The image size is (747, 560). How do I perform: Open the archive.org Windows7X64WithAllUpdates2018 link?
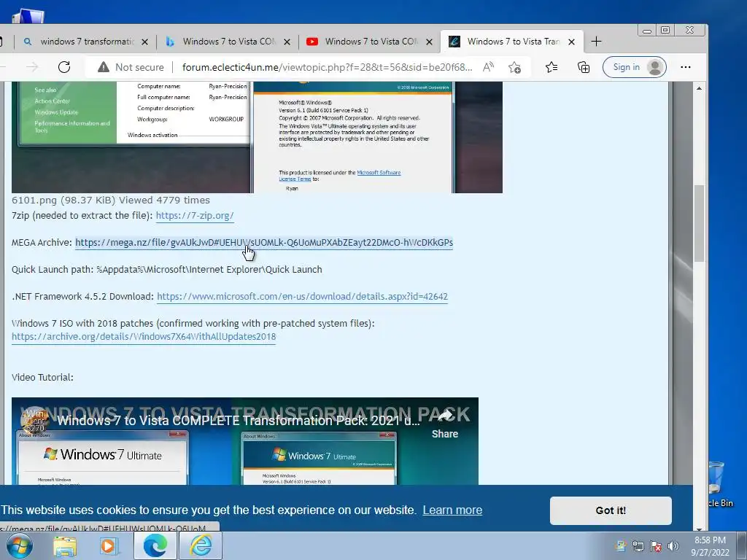[x=144, y=337]
